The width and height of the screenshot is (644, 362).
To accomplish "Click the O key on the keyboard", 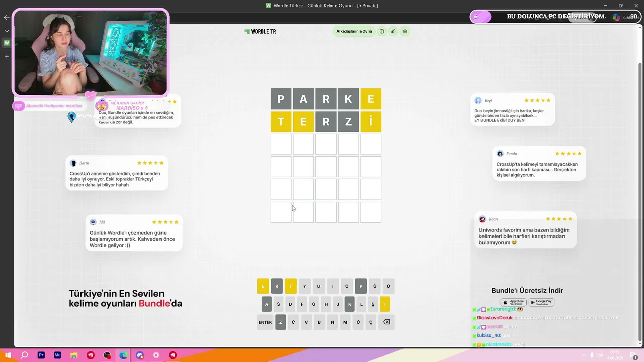I will (347, 286).
